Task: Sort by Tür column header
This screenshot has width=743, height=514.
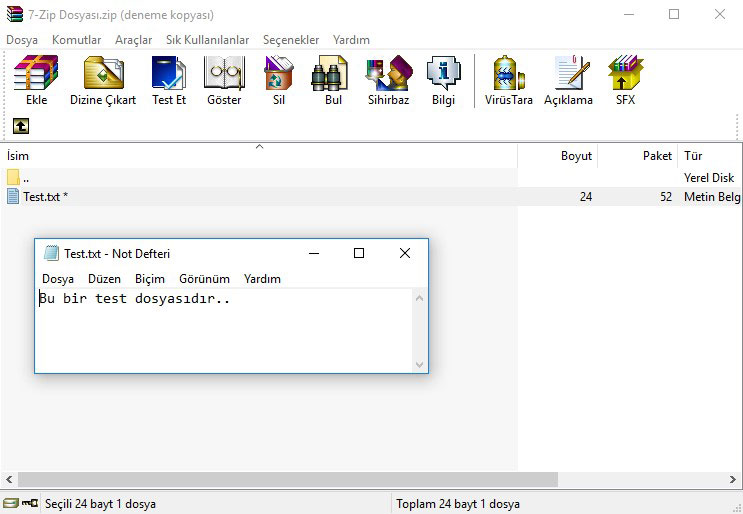Action: point(710,155)
